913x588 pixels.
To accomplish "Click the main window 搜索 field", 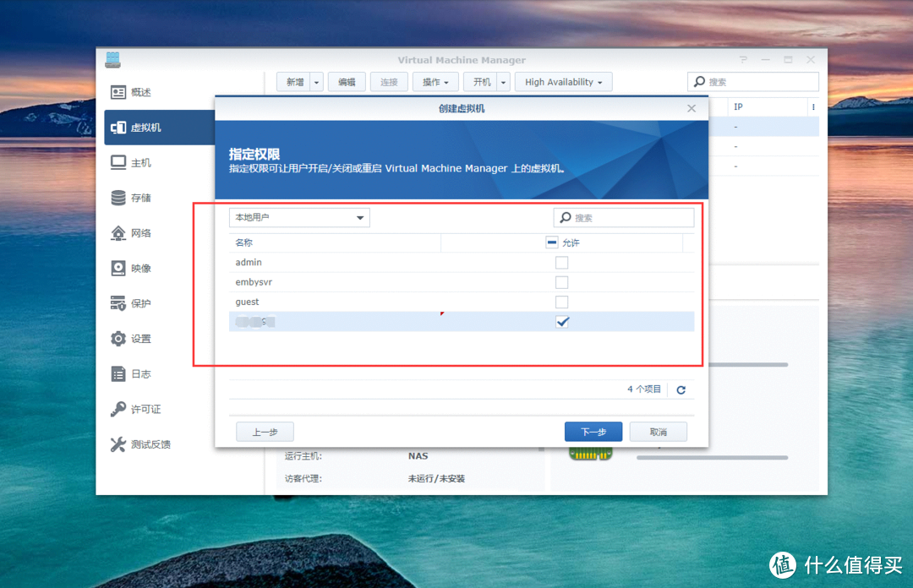I will [753, 82].
